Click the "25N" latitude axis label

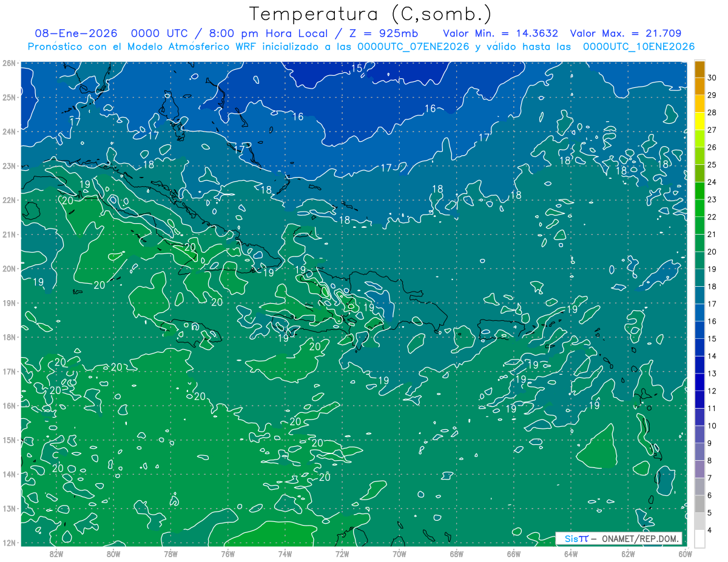pos(9,97)
